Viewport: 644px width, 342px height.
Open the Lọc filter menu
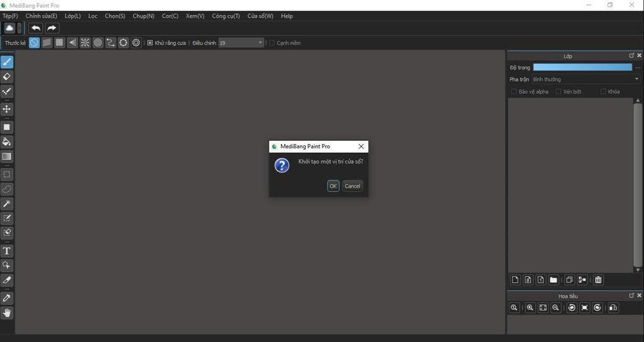pos(93,16)
